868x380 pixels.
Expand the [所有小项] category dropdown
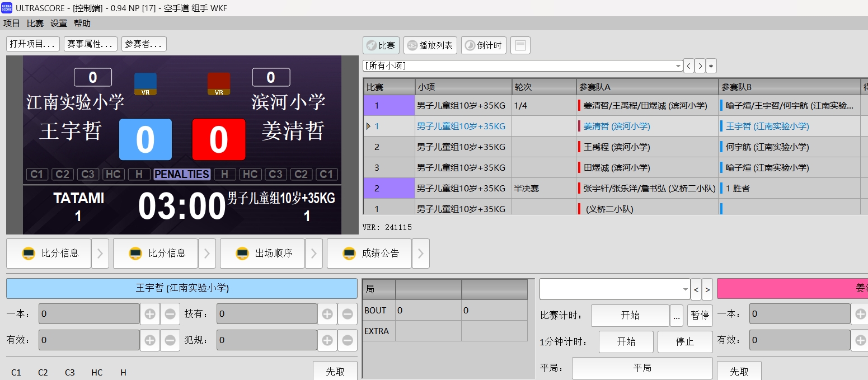click(678, 65)
